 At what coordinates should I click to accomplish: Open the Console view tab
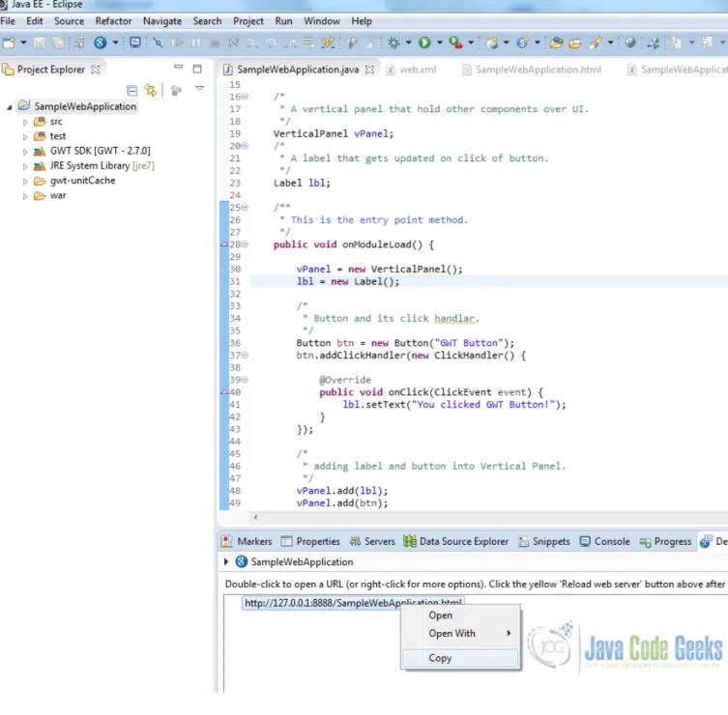[x=605, y=541]
